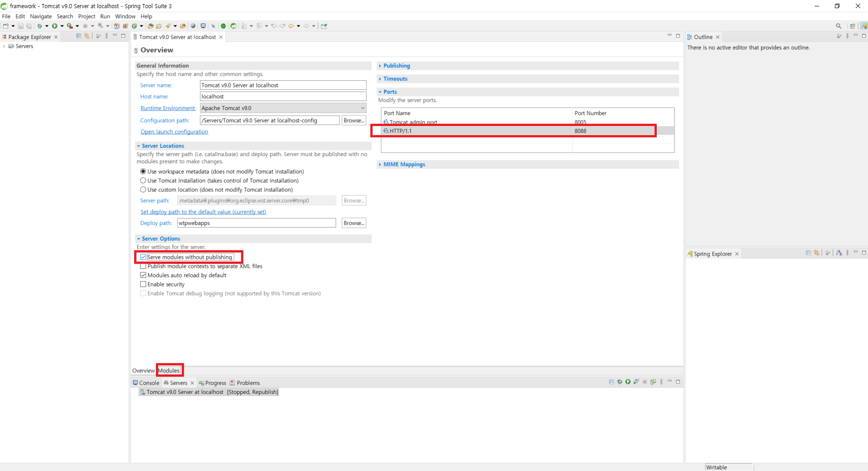
Task: Click the Debug bug icon in main toolbar
Action: [x=40, y=26]
